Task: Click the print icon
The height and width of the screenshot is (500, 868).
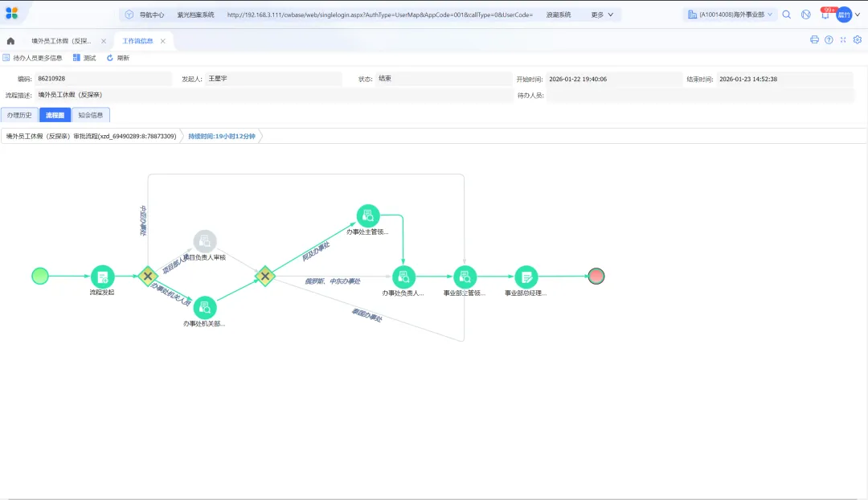Action: [x=814, y=40]
